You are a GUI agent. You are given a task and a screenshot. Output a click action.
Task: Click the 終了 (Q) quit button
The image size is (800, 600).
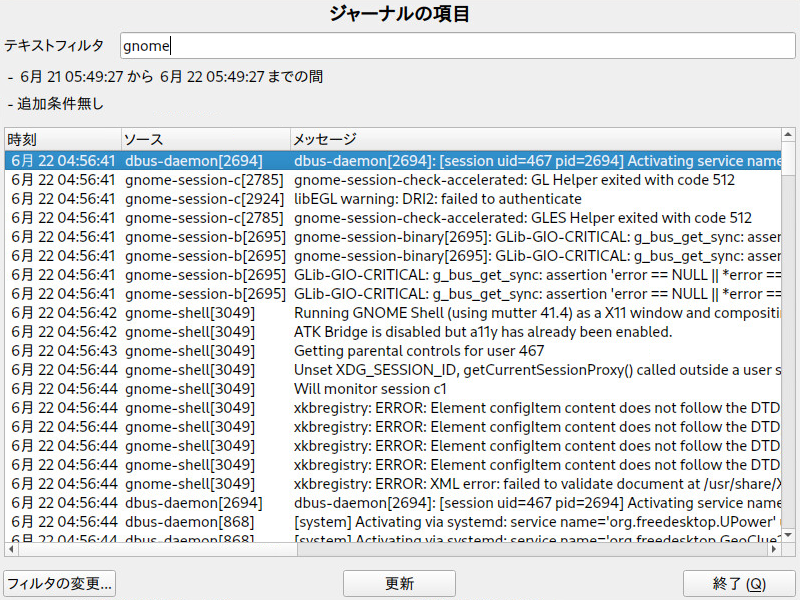(x=739, y=583)
